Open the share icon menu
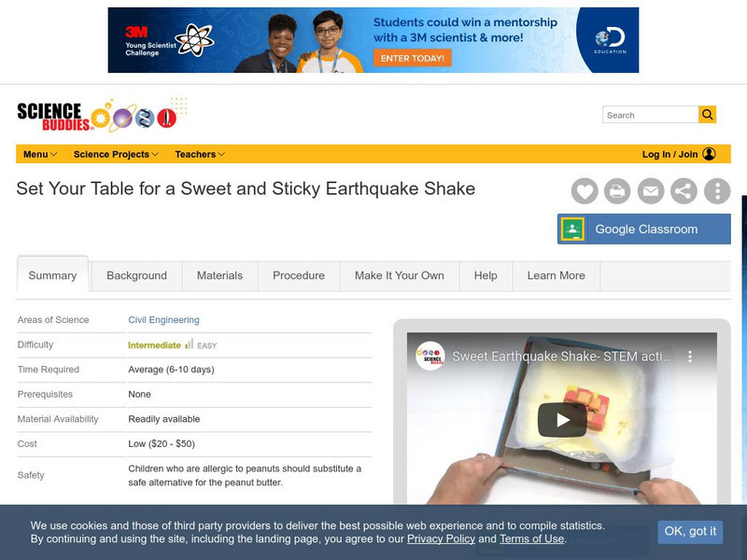The height and width of the screenshot is (560, 747). [x=684, y=191]
